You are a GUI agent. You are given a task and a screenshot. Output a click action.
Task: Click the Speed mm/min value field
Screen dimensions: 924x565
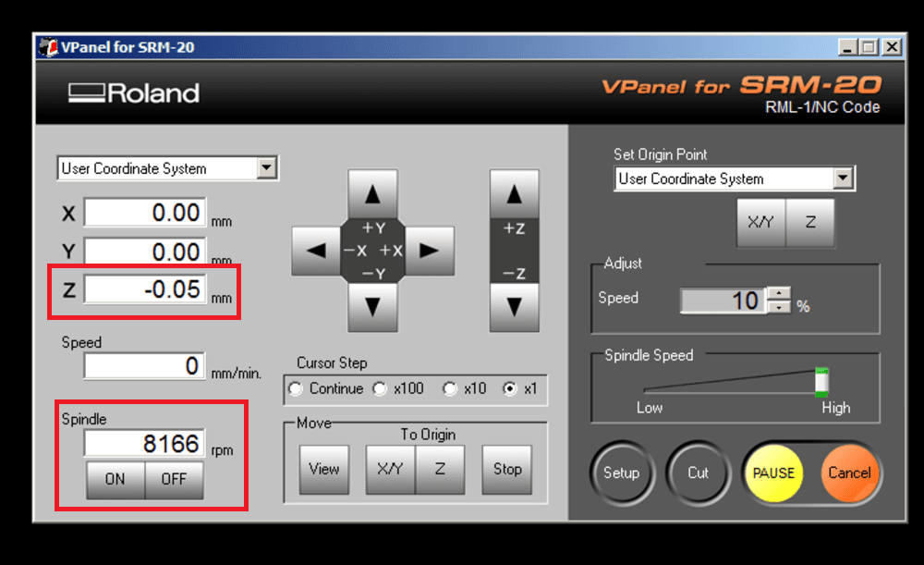145,366
